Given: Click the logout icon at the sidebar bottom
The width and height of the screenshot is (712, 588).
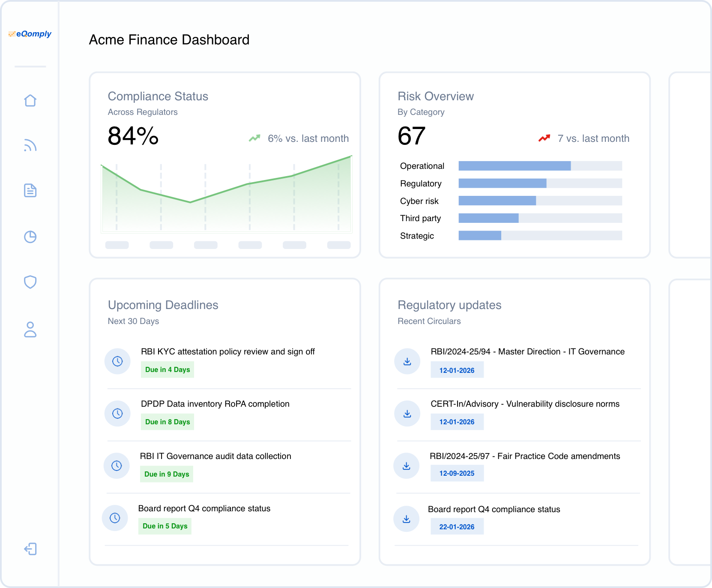Looking at the screenshot, I should click(30, 549).
